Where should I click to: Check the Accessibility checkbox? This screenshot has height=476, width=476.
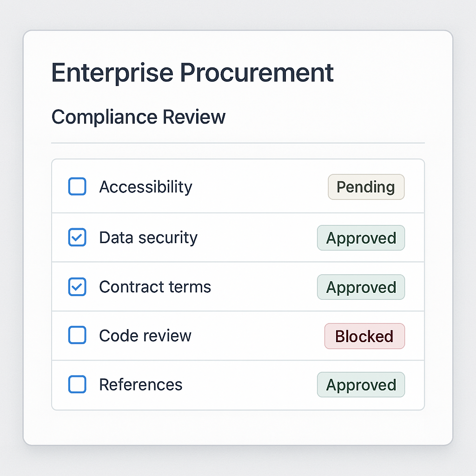(77, 186)
